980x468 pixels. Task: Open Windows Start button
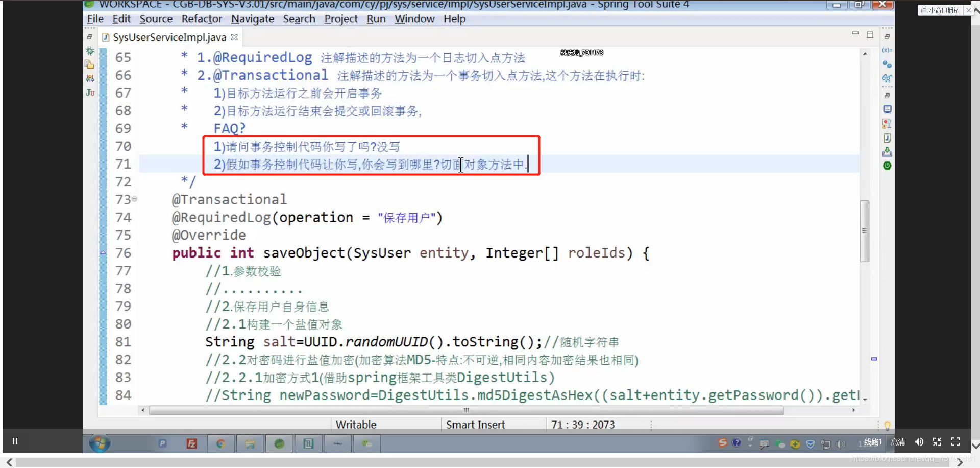pos(100,443)
